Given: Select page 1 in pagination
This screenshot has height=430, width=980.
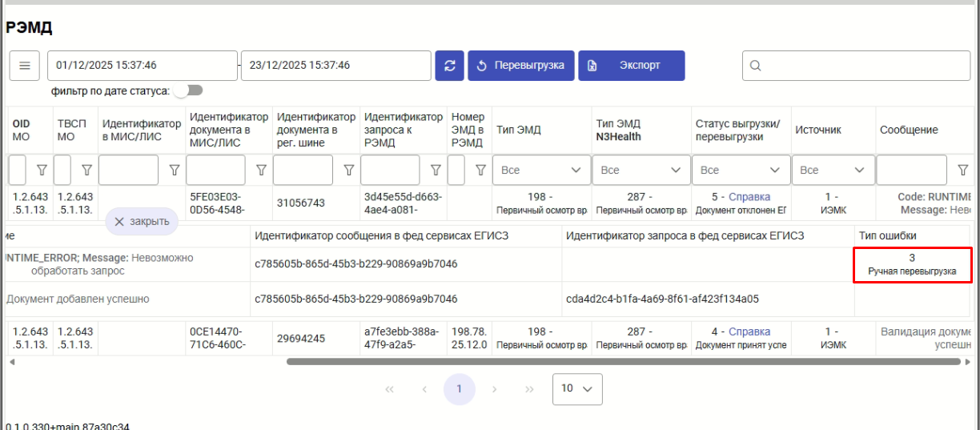Looking at the screenshot, I should [459, 389].
